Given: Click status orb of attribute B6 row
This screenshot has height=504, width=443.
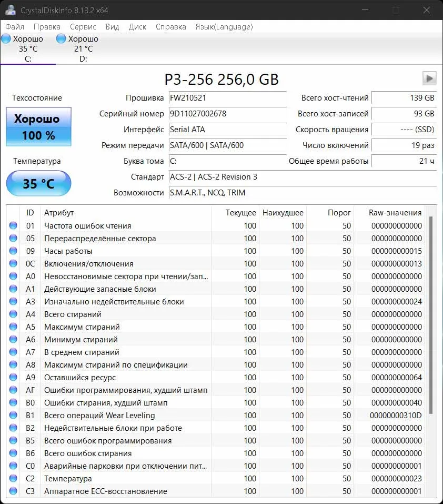Looking at the screenshot, I should pos(13,453).
